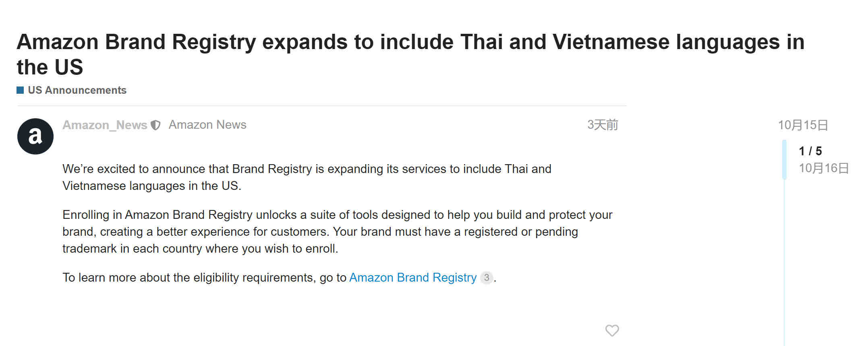Screen dimensions: 868x346
Task: Open the US Announcements category
Action: point(77,90)
